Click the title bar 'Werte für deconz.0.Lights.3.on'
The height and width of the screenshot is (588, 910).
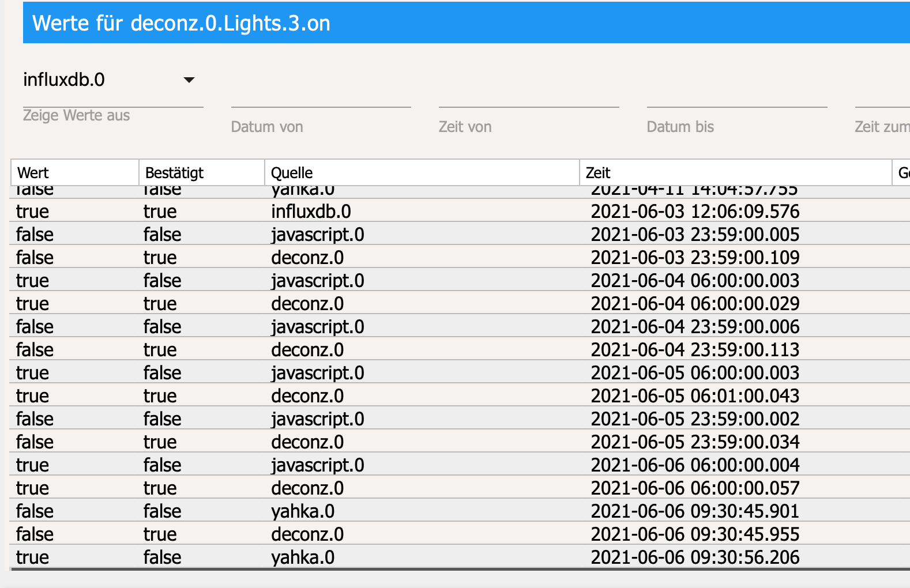point(181,23)
